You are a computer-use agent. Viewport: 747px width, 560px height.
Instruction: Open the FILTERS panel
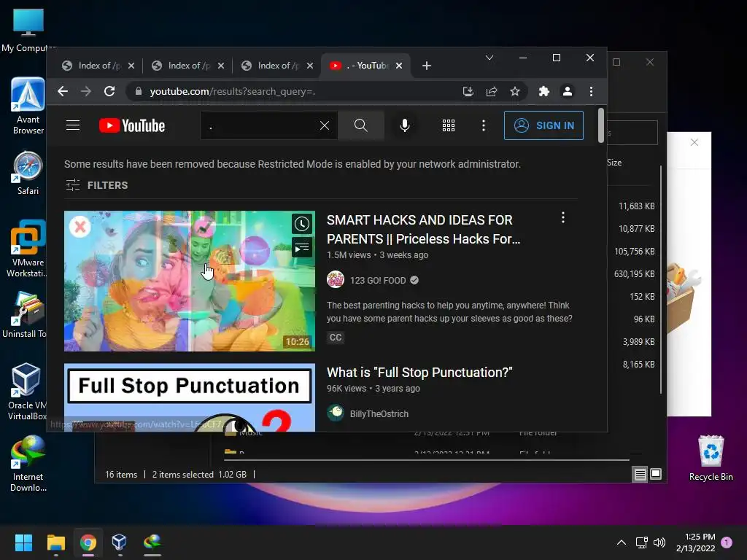[97, 185]
